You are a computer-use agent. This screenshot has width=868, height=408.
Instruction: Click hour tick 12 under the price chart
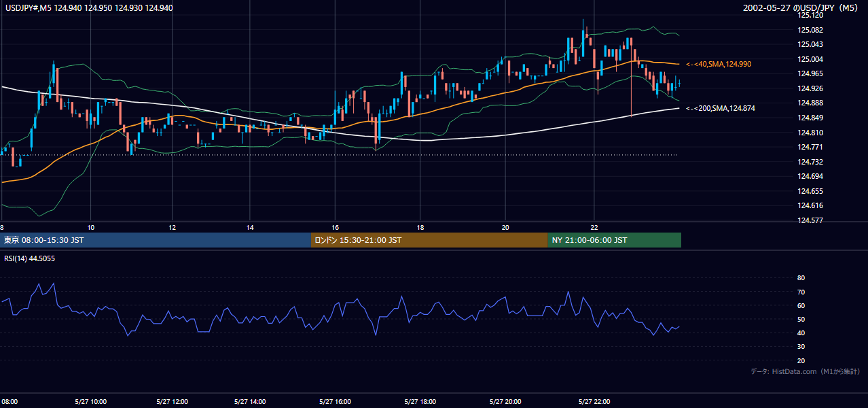point(173,227)
